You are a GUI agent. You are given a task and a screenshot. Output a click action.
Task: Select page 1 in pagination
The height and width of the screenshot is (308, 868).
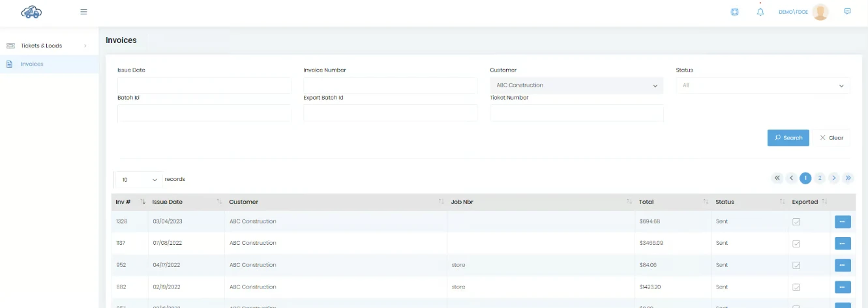805,178
